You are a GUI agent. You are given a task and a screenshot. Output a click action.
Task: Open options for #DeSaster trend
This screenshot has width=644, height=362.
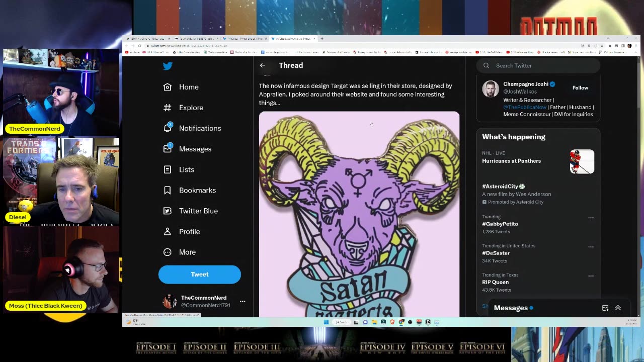[591, 247]
